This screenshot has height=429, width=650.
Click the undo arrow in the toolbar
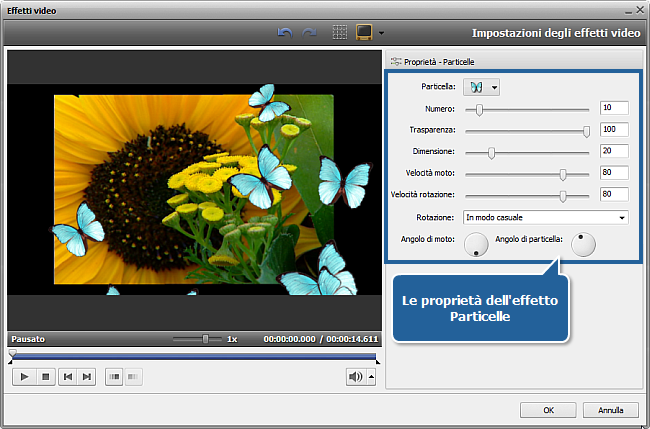click(x=284, y=32)
